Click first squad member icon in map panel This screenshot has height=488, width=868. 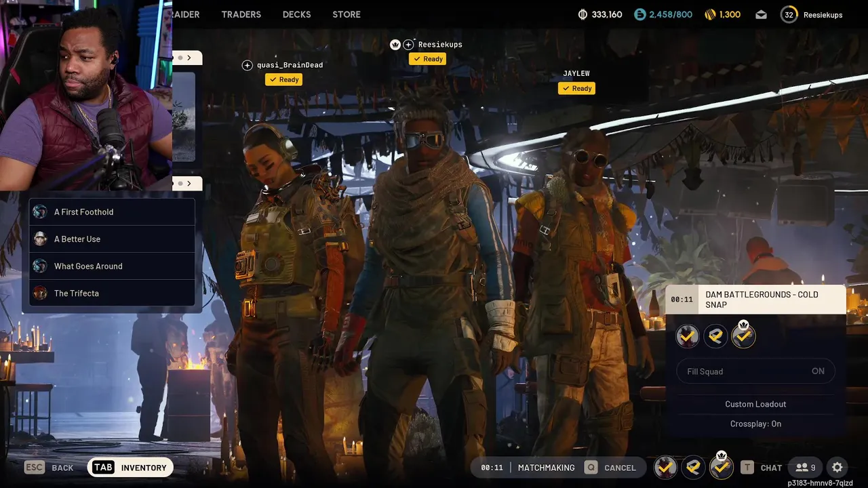click(688, 335)
